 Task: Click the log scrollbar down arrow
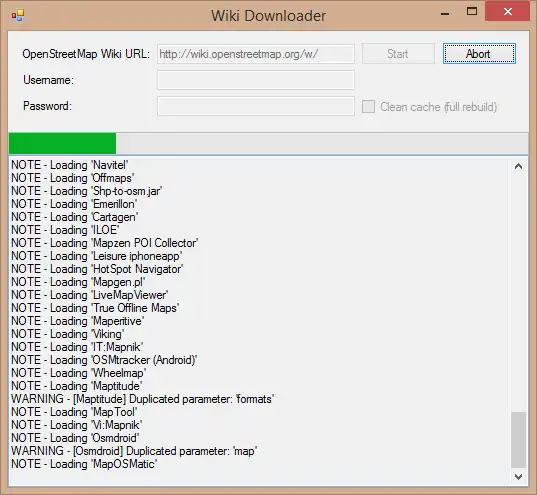[519, 477]
